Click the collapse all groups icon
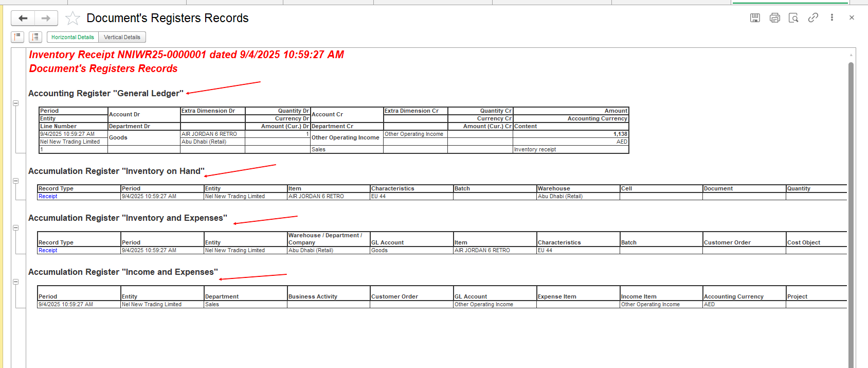Image resolution: width=868 pixels, height=368 pixels. pos(17,37)
